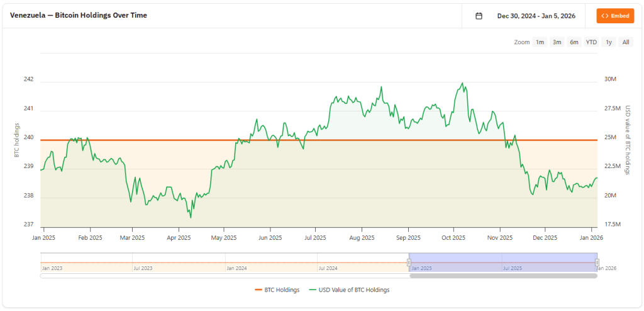Click the navigator horizontal scrollbar thumb
644x311 pixels.
[503, 276]
